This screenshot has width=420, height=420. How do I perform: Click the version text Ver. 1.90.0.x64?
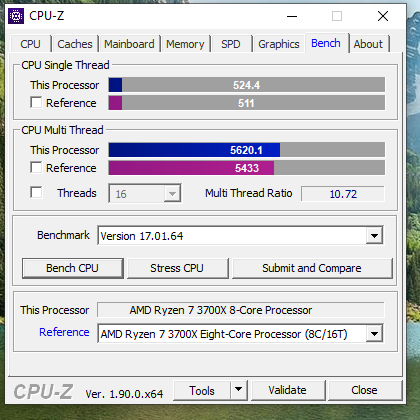pos(124,394)
